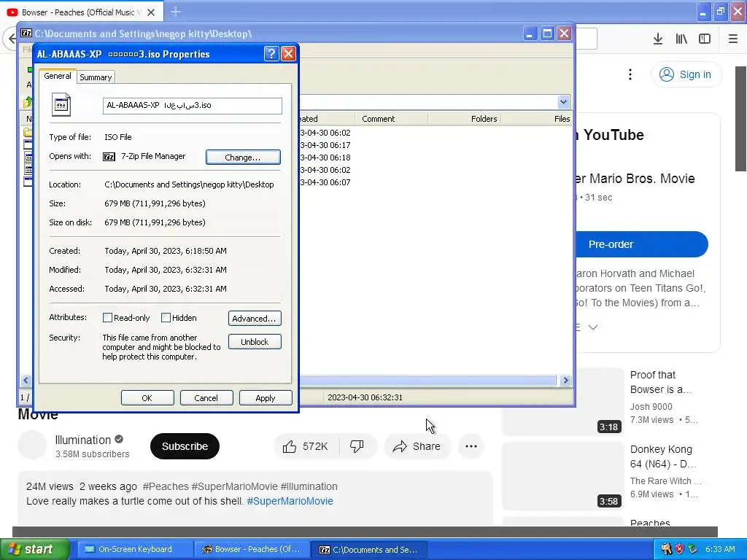Toggle the Read-only checkbox
Screen dimensions: 747x560
(108, 318)
